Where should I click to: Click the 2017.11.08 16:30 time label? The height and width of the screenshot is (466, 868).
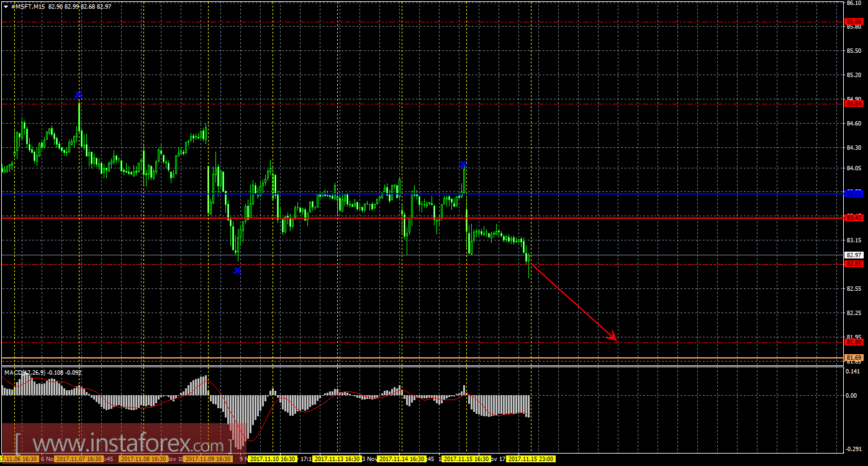tap(143, 459)
